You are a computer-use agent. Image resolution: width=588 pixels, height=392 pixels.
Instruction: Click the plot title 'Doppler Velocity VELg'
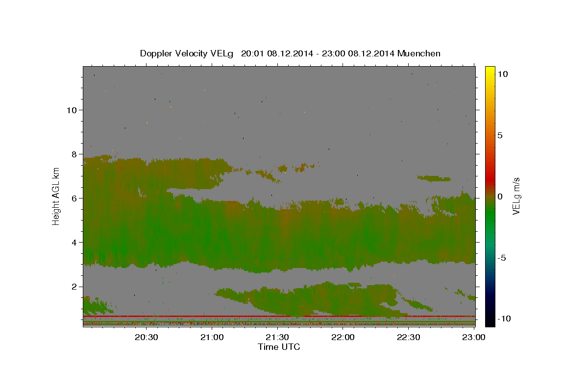188,53
